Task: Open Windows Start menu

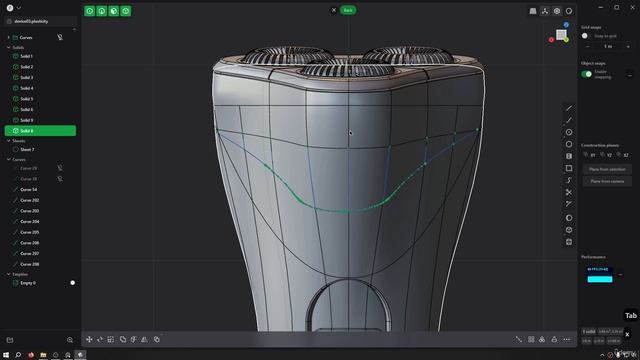Action: (6, 355)
